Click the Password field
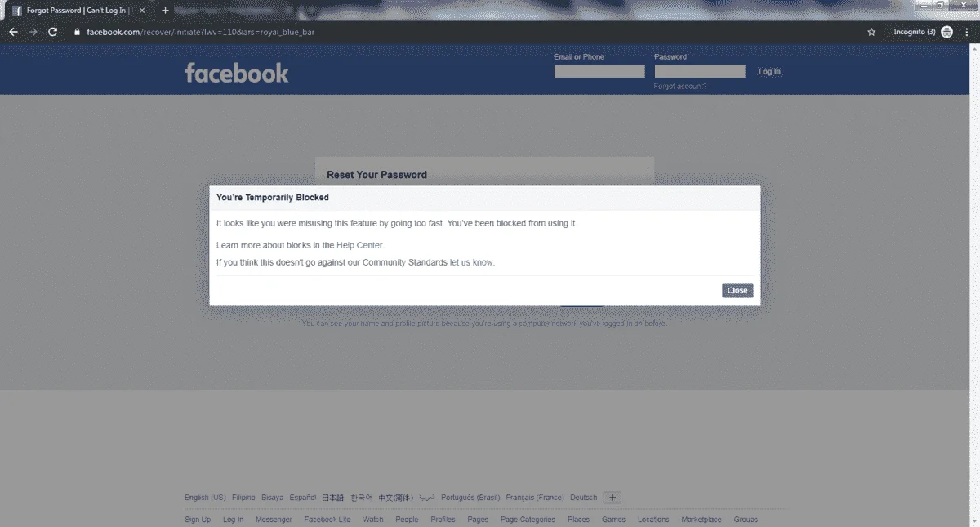Viewport: 980px width, 527px height. point(700,72)
